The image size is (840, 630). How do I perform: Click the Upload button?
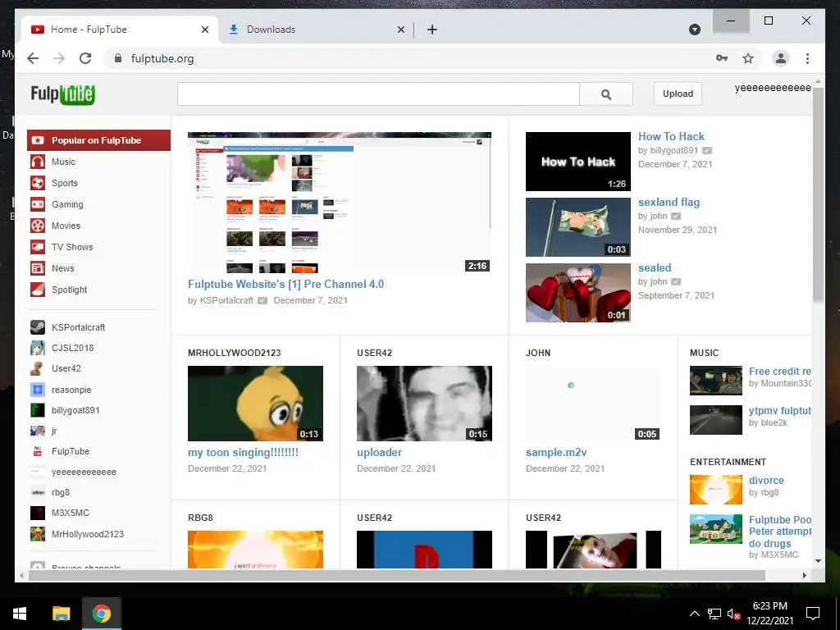pos(678,94)
